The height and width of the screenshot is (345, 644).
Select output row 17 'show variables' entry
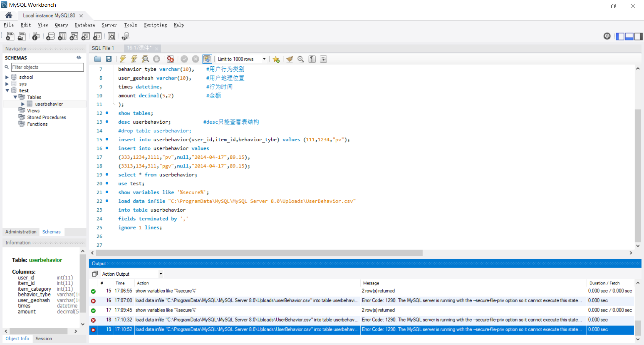(362, 310)
